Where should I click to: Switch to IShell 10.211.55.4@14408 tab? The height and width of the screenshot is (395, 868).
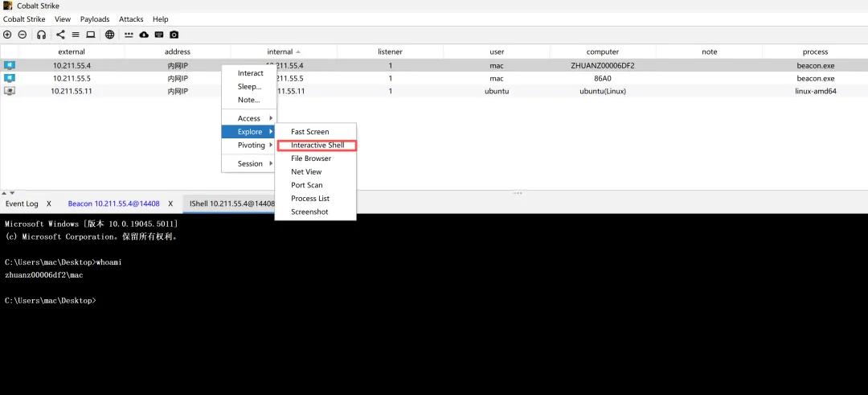[x=232, y=204]
